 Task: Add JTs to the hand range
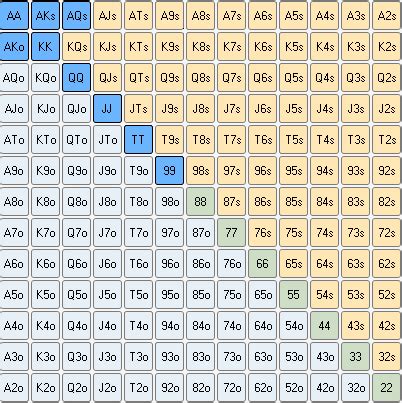(x=138, y=108)
